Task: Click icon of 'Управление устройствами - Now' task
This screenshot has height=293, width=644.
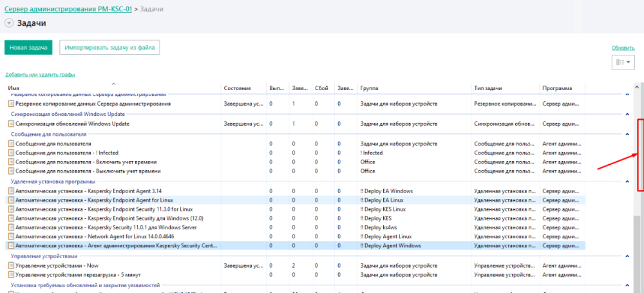Action: tap(10, 265)
